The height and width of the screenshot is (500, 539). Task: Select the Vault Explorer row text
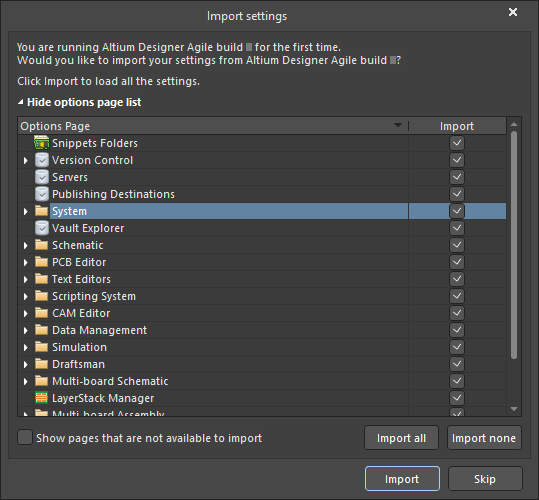(x=88, y=228)
